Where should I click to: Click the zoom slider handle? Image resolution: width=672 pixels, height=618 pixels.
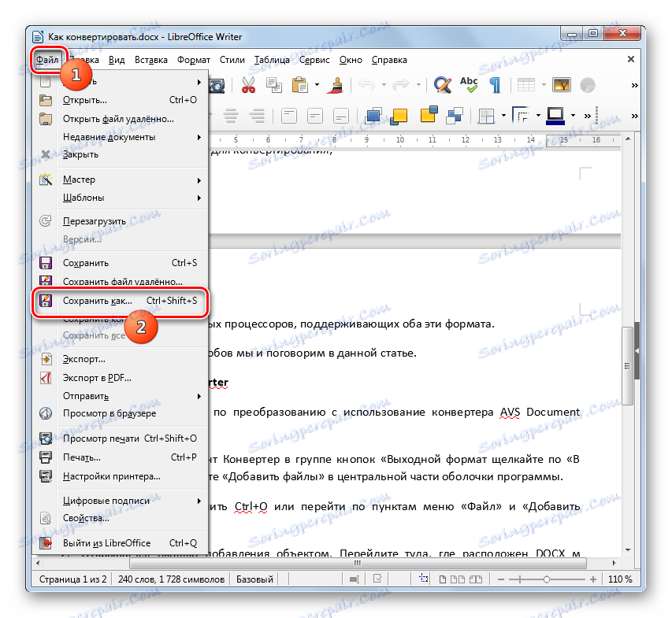547,579
